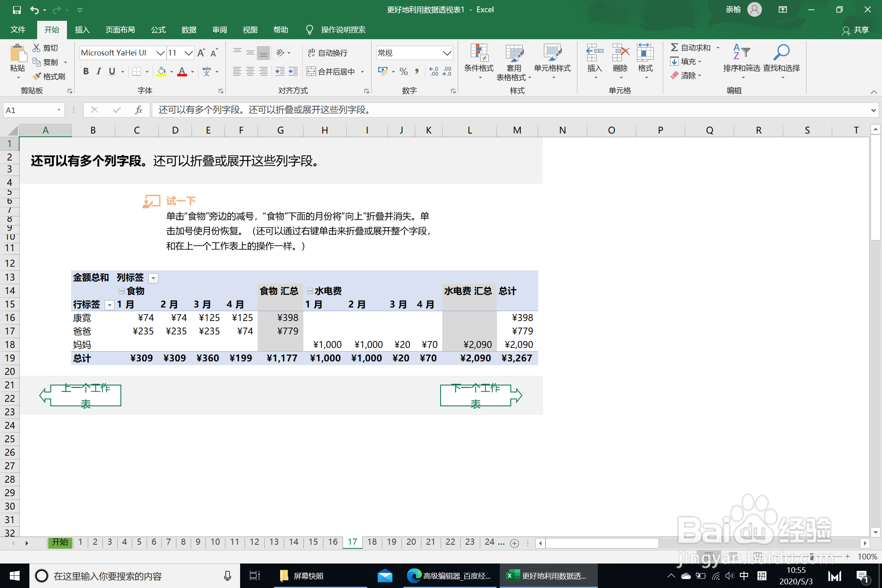Open Cell Styles icon

(x=552, y=53)
